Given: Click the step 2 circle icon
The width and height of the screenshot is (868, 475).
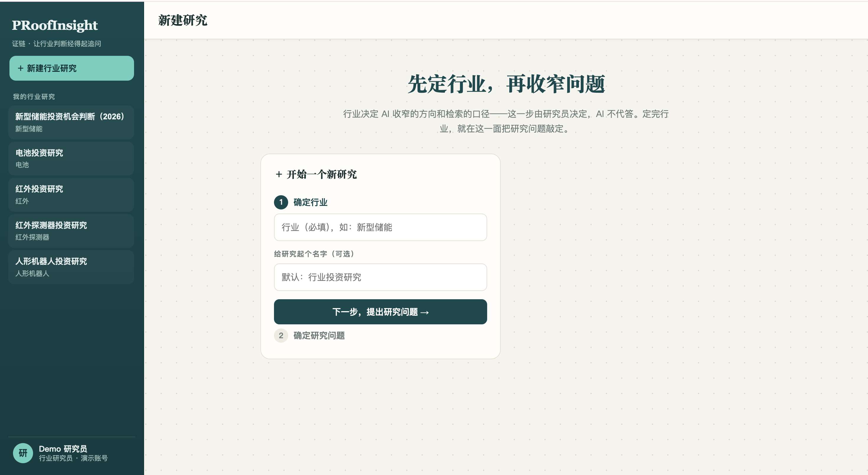Looking at the screenshot, I should 281,336.
